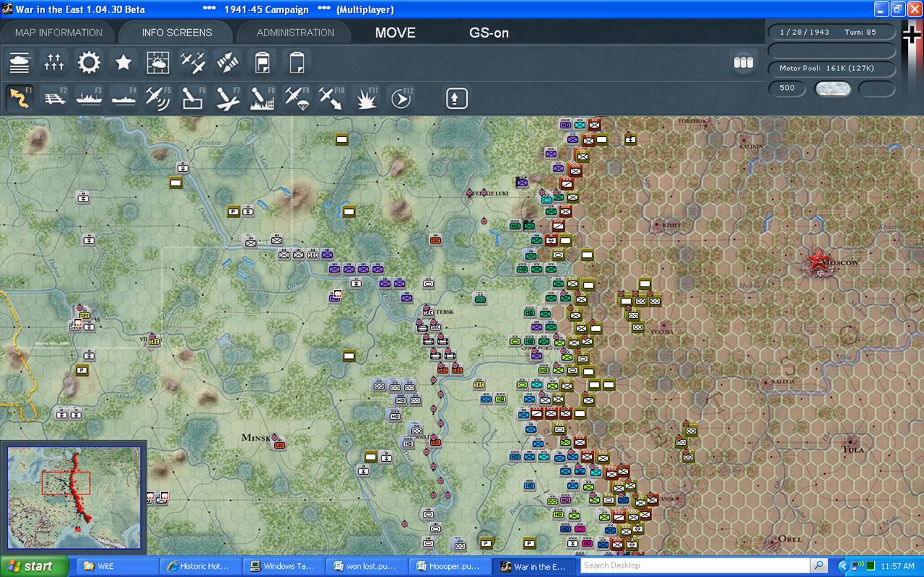This screenshot has height=577, width=924.
Task: Open the order of battle tank icon
Action: coord(20,63)
